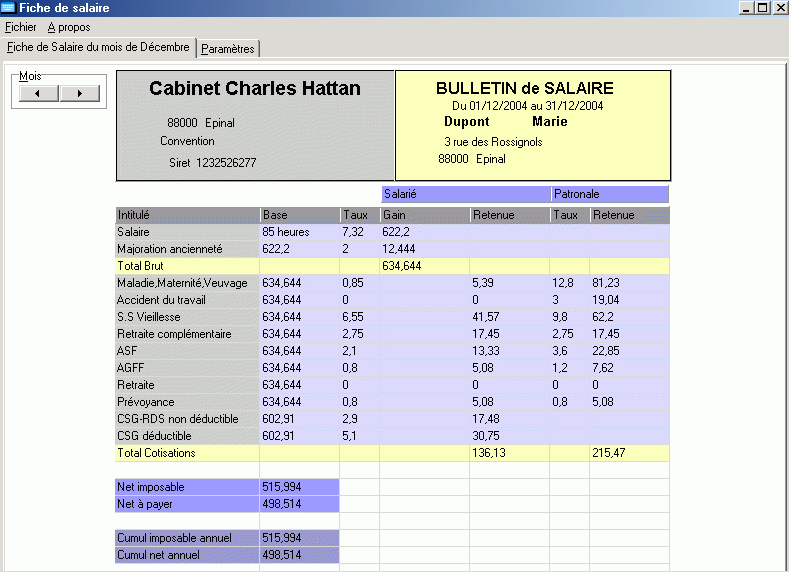789x572 pixels.
Task: Click the Salarié column group header
Action: (x=466, y=194)
